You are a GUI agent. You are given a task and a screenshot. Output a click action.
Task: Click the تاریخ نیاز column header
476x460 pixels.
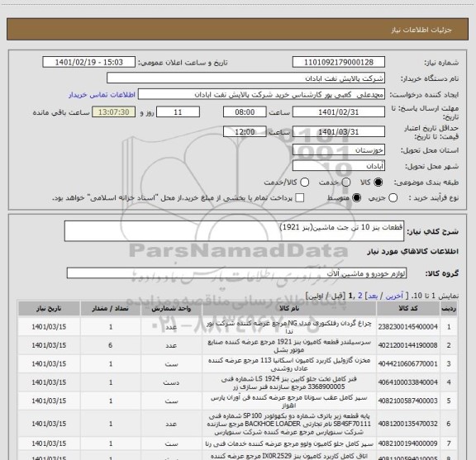tap(49, 309)
